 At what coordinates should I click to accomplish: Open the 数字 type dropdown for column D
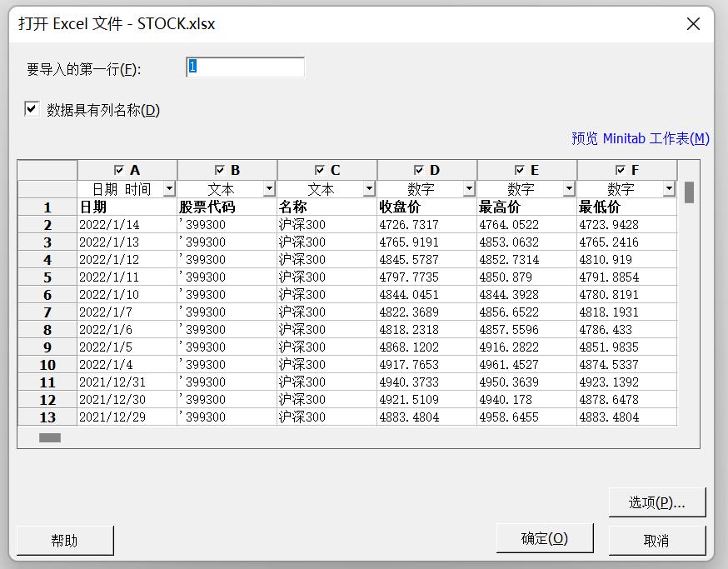[x=469, y=187]
